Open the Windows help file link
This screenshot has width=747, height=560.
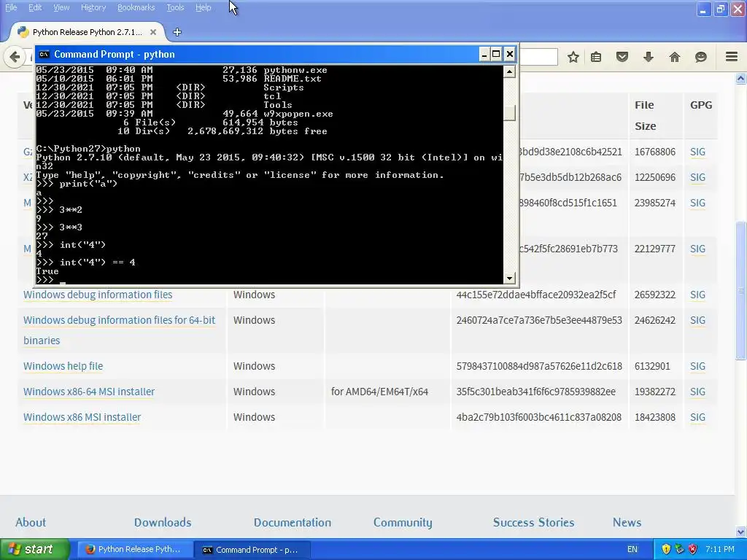pos(63,366)
